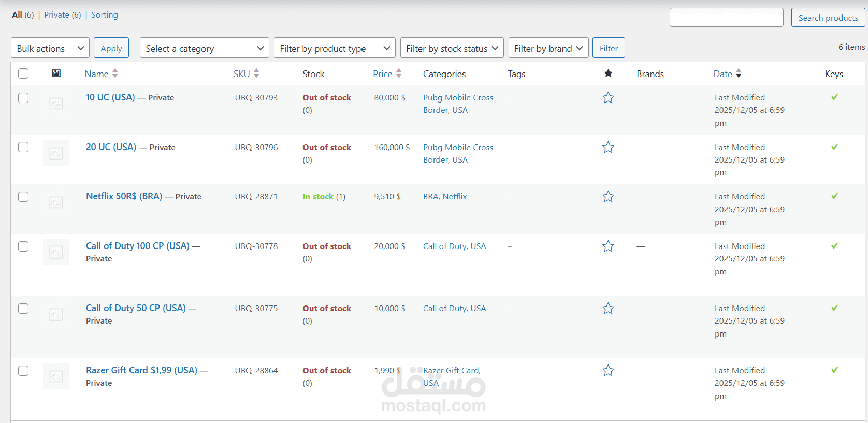Click SKU text UBQ-28871
The width and height of the screenshot is (868, 423).
256,197
